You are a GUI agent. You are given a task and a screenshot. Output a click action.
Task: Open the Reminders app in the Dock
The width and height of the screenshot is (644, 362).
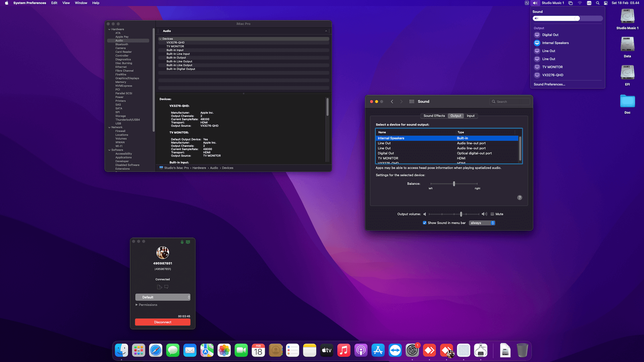click(292, 351)
